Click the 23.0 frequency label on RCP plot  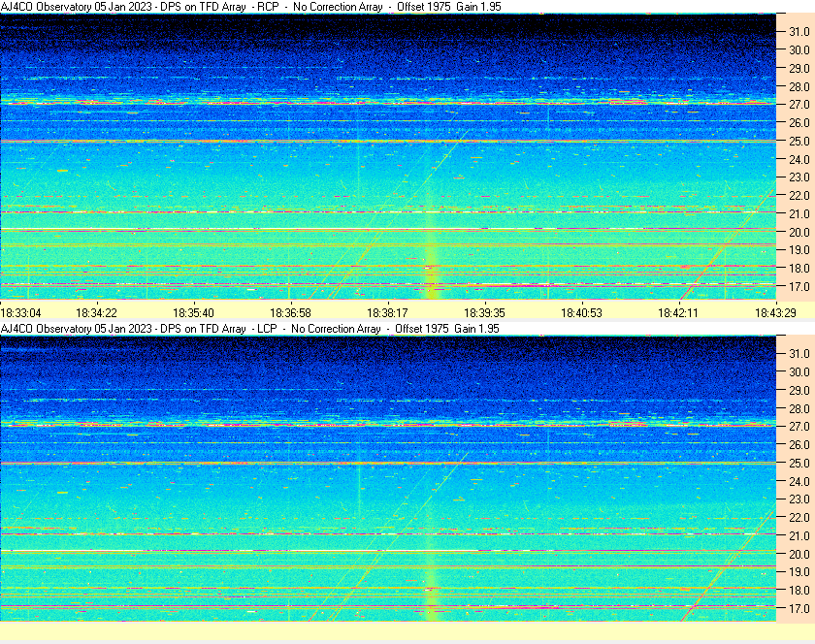coord(799,177)
